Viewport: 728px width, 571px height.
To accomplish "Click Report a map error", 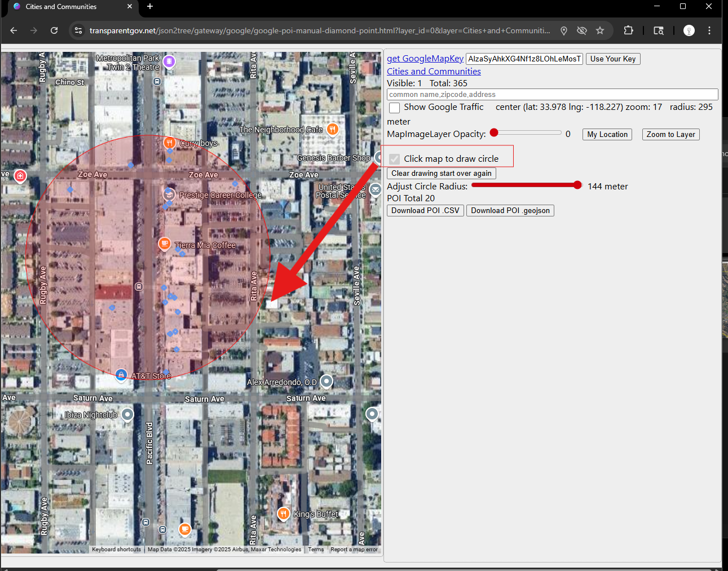I will click(354, 550).
